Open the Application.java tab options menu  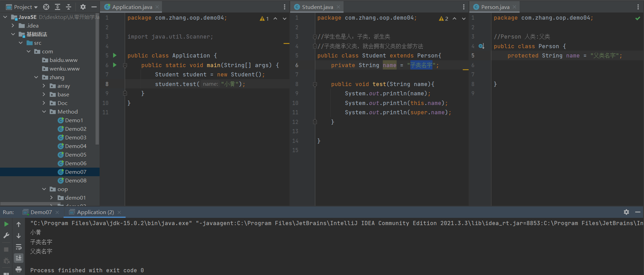pos(285,7)
